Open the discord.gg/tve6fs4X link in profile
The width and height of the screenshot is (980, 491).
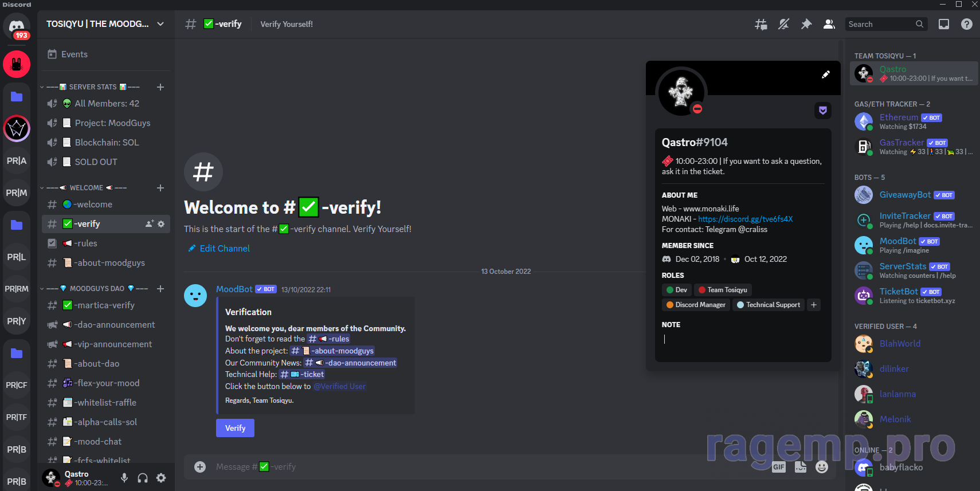[x=746, y=219]
